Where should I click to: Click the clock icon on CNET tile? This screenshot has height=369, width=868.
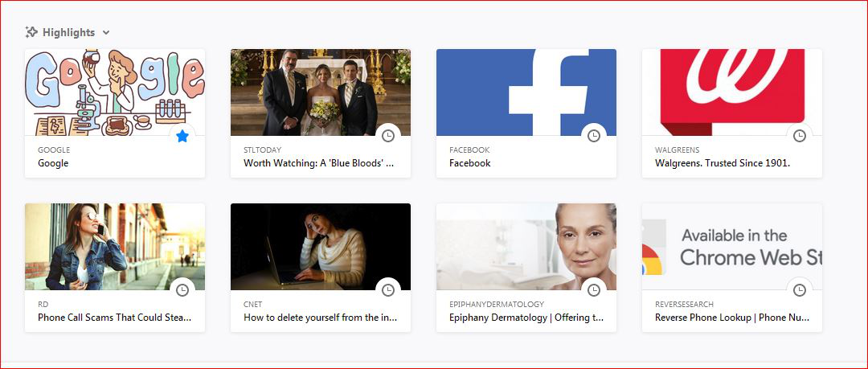click(388, 289)
